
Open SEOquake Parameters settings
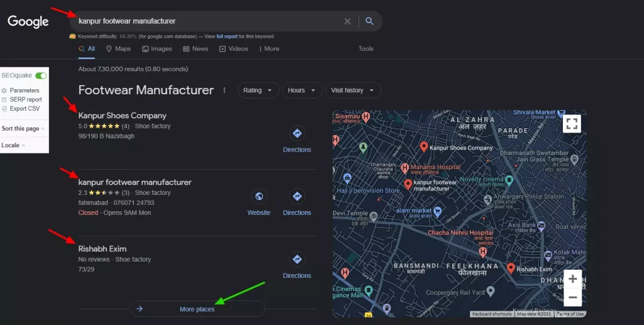(x=25, y=91)
